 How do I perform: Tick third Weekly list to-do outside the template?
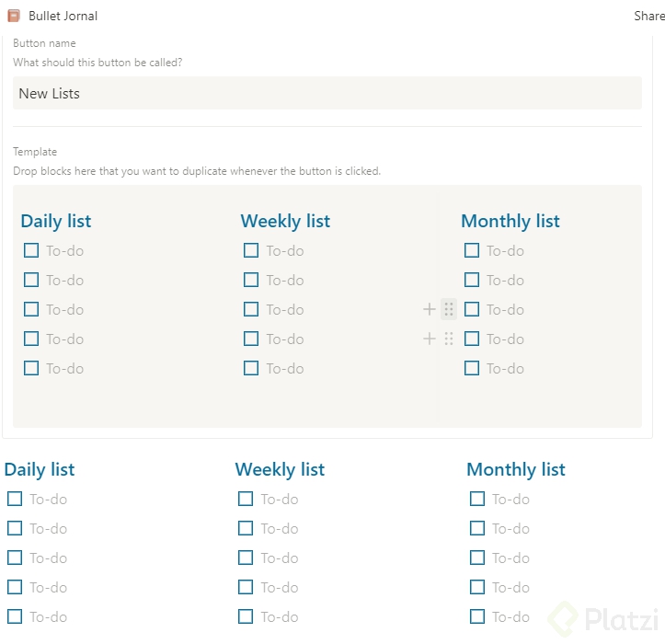tap(246, 558)
